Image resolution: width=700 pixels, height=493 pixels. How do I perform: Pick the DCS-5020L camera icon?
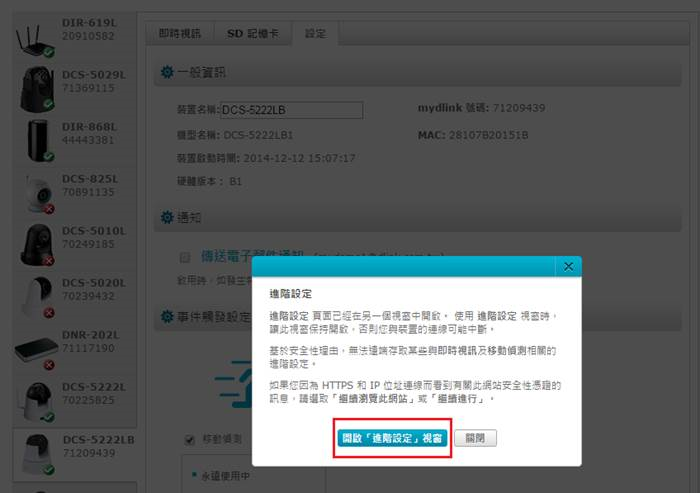pos(34,296)
